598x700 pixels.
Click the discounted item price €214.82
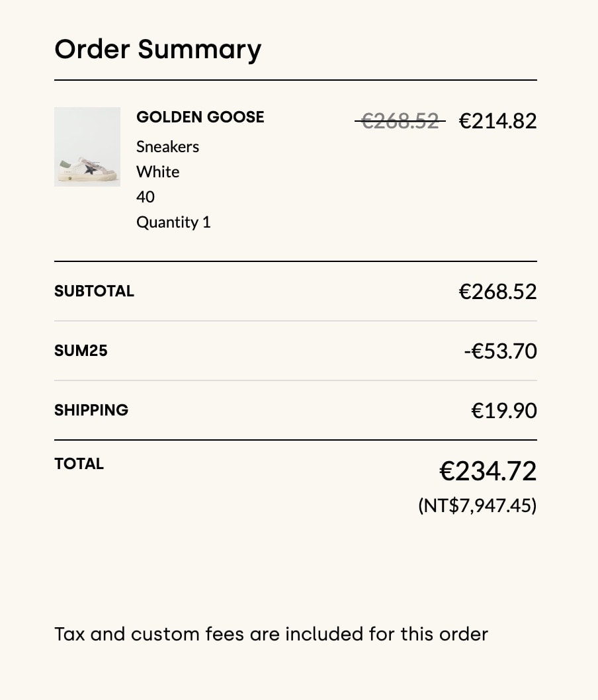click(x=497, y=120)
